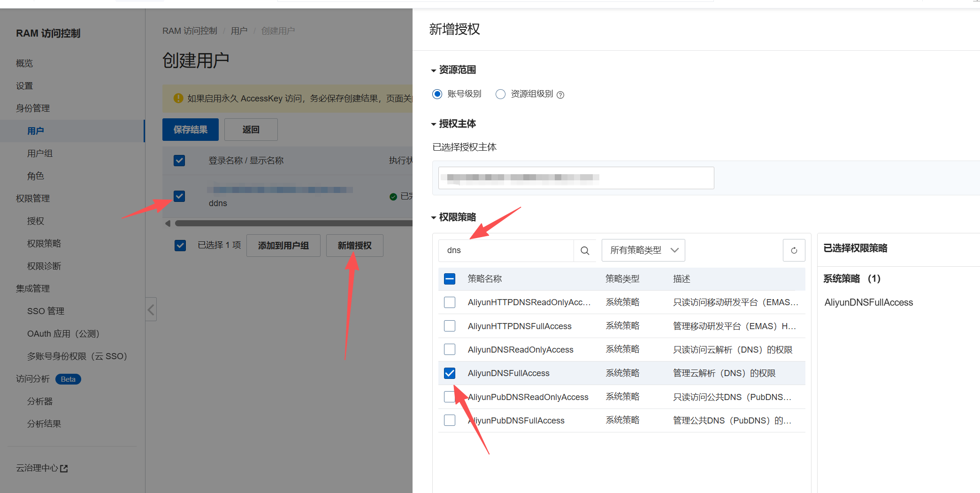Click the AliyunDNSReadOnlyAccess policy name
The width and height of the screenshot is (980, 493).
521,350
